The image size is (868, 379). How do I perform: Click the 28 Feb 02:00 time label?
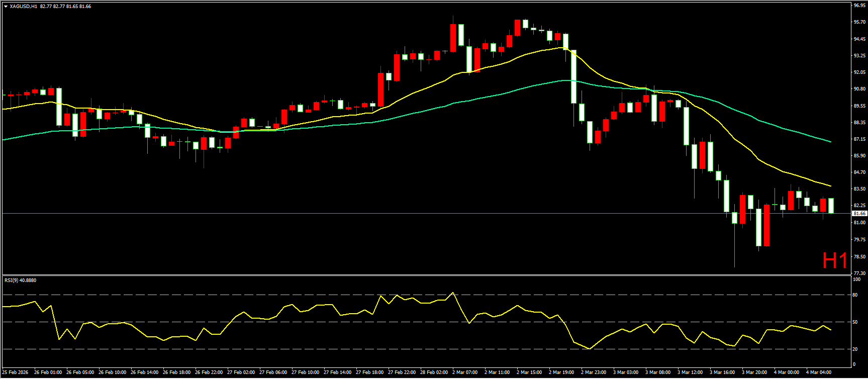[433, 372]
